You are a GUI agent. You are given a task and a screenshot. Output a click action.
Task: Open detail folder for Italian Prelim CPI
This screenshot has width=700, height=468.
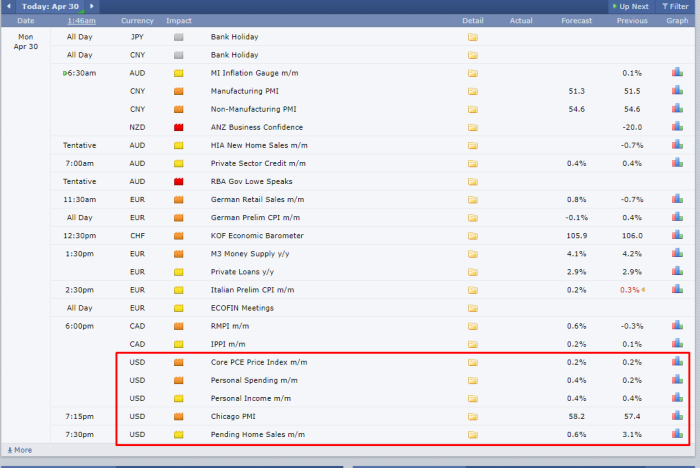[473, 290]
